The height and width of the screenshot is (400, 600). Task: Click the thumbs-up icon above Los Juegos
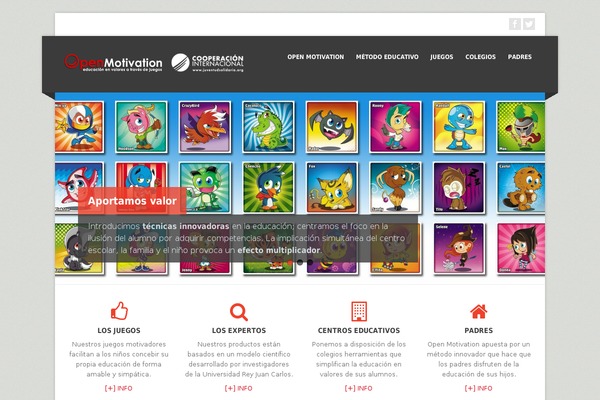tap(119, 310)
